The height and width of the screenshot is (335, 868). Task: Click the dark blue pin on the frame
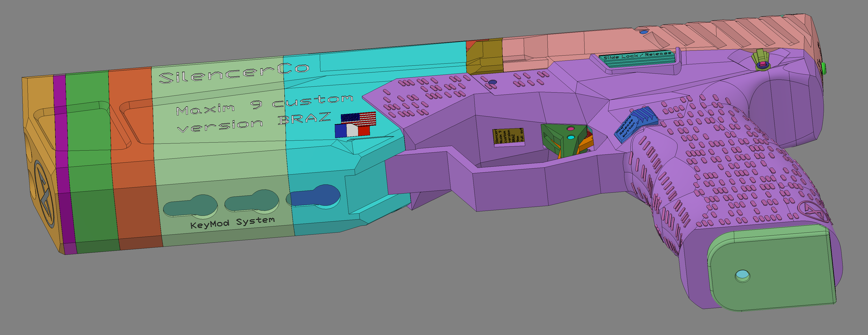492,82
